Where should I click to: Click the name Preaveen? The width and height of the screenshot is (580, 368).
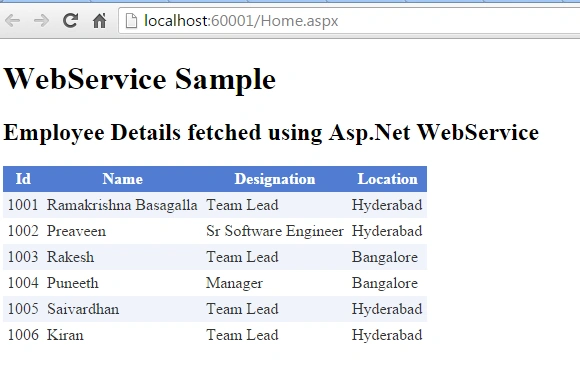(76, 231)
